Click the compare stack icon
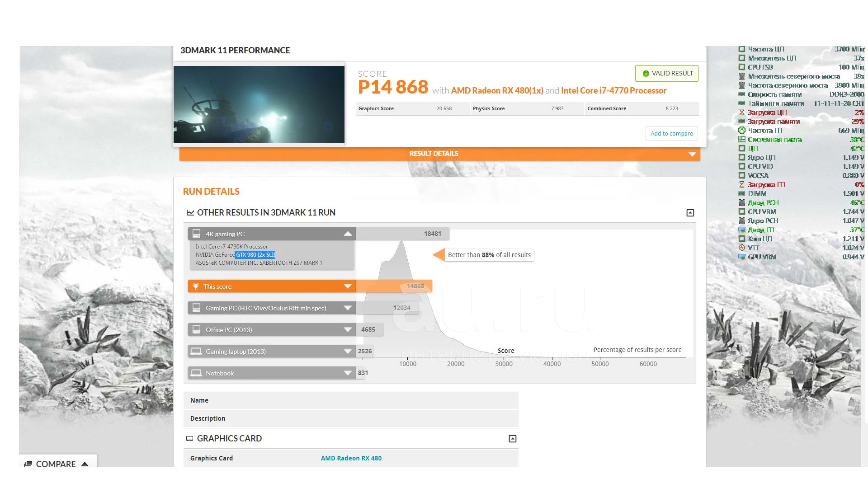 pos(28,464)
